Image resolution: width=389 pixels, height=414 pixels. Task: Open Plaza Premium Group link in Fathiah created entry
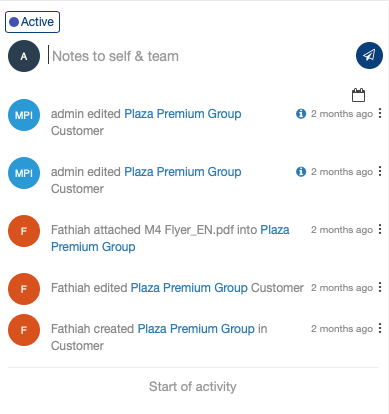(196, 329)
